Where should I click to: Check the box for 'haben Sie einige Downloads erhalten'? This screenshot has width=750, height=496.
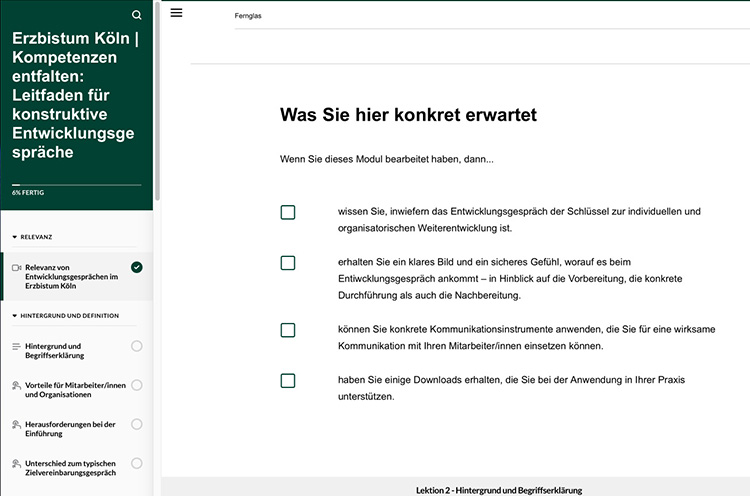(288, 381)
